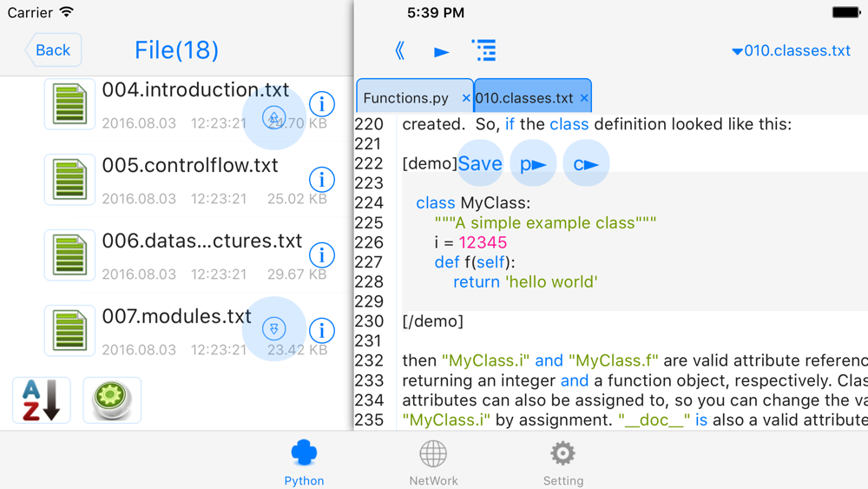Select the Python tab
Image resolution: width=868 pixels, height=489 pixels.
(304, 462)
